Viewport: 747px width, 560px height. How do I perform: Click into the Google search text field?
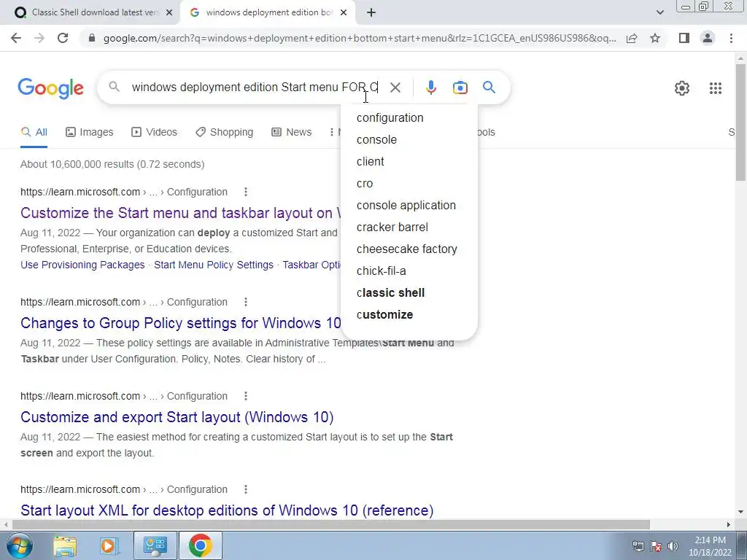point(255,87)
